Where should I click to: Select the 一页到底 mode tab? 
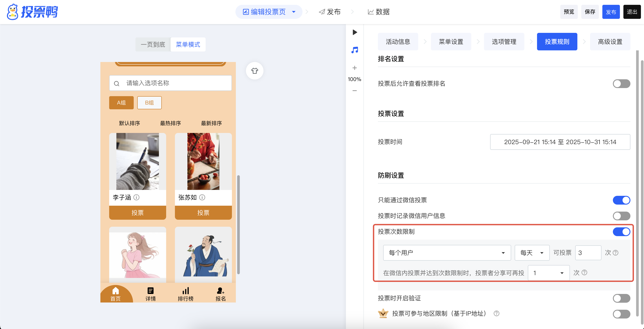click(153, 44)
